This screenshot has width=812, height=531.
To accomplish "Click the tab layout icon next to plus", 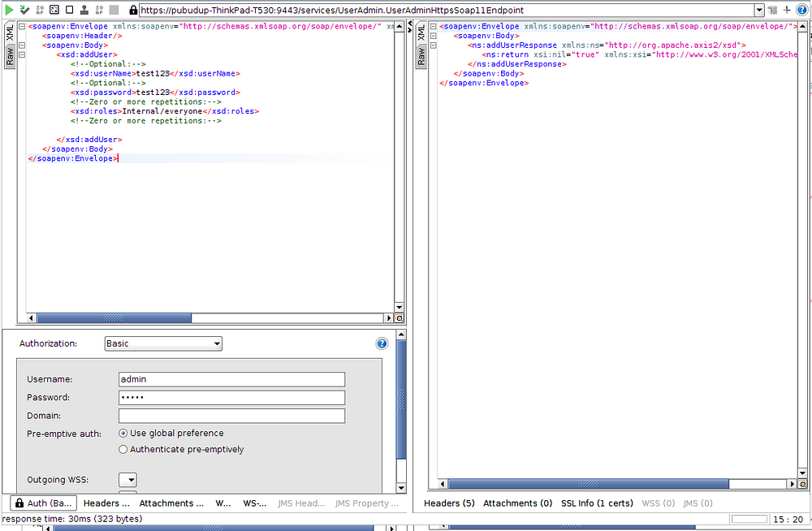I will [773, 10].
